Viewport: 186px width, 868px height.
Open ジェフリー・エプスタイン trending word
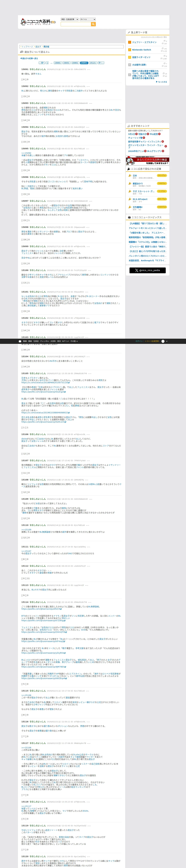[144, 42]
